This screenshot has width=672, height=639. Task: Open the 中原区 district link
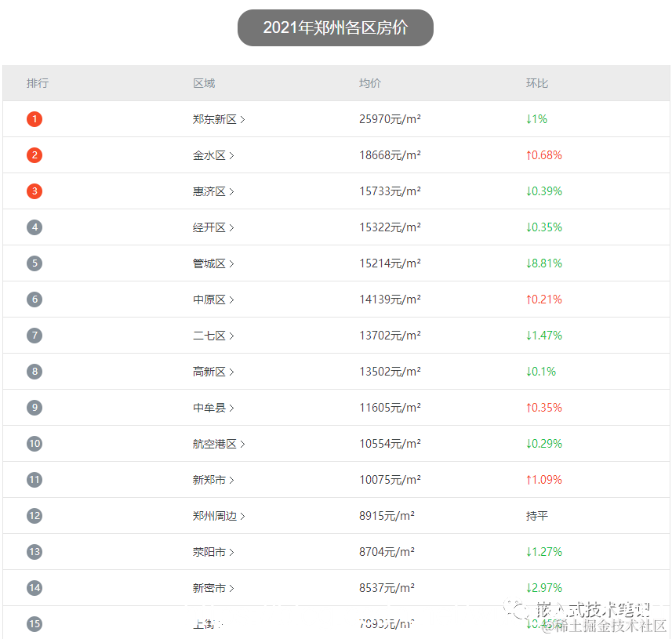213,300
